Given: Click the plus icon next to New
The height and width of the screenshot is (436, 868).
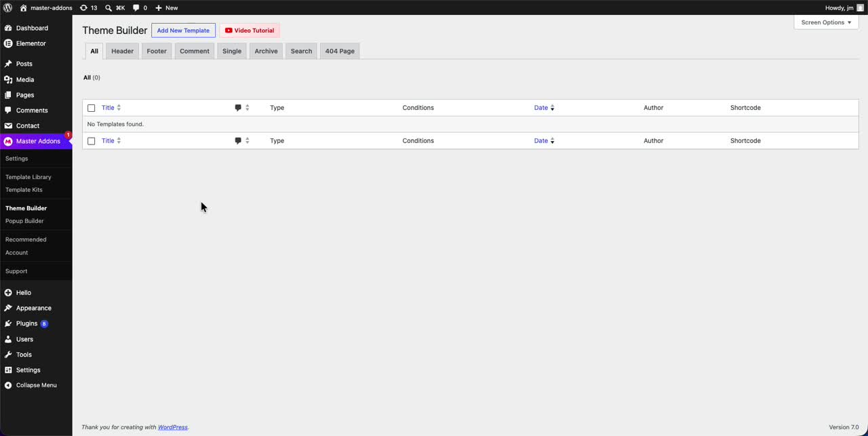Looking at the screenshot, I should (x=158, y=7).
